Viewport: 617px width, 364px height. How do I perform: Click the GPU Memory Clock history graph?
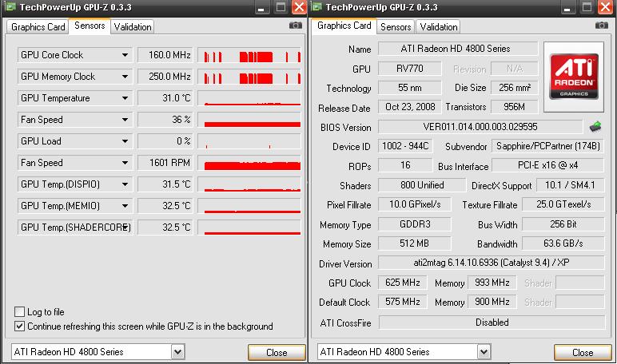(x=249, y=77)
